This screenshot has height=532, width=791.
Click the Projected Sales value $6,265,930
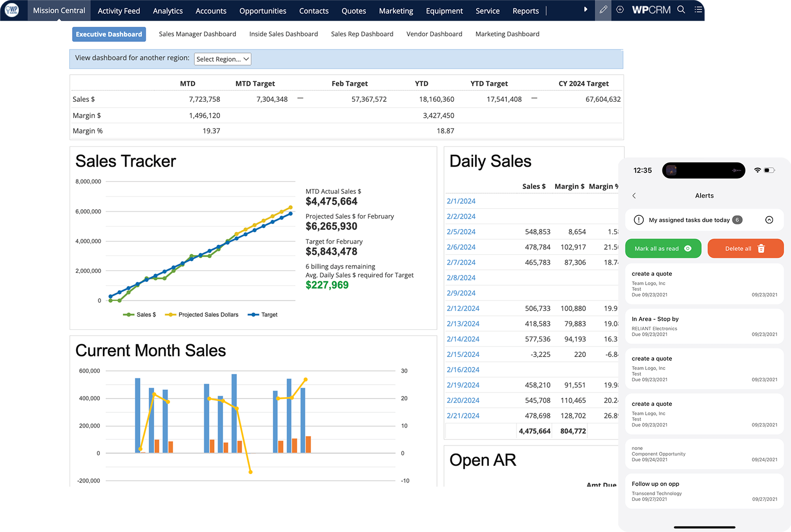331,226
